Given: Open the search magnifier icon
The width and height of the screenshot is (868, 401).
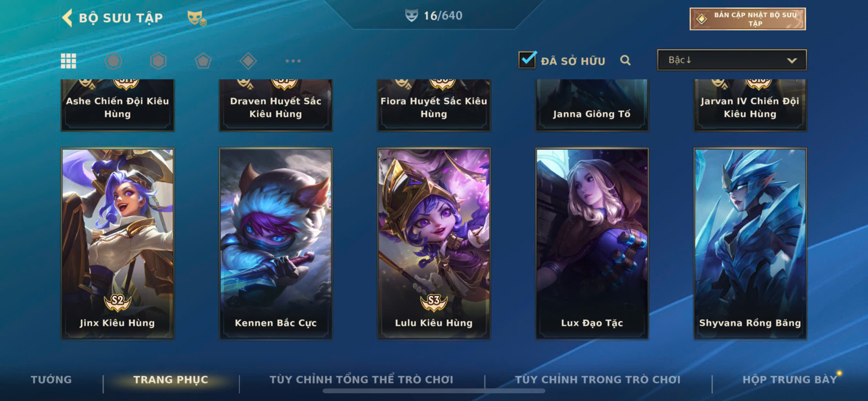Looking at the screenshot, I should (x=625, y=60).
